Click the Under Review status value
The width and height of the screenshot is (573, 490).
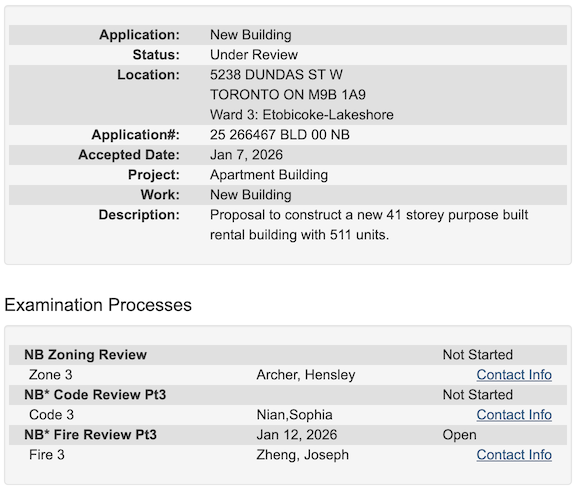click(254, 55)
